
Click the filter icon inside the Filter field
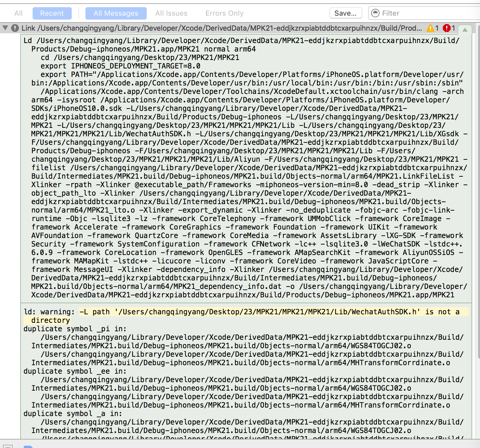[x=376, y=13]
